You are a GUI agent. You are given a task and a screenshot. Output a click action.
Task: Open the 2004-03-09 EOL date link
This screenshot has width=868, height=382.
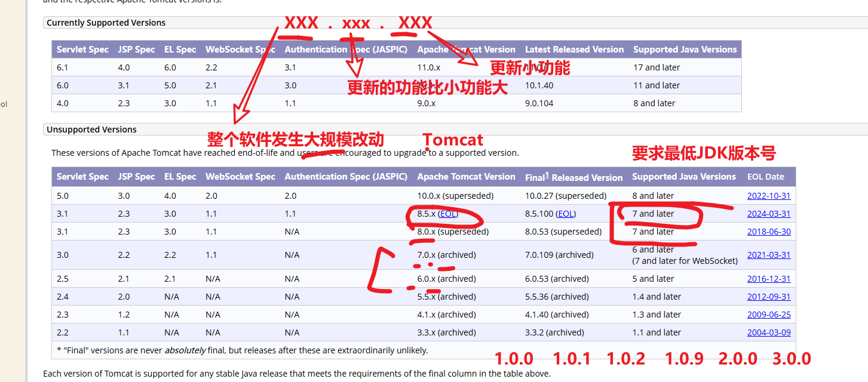(x=769, y=332)
